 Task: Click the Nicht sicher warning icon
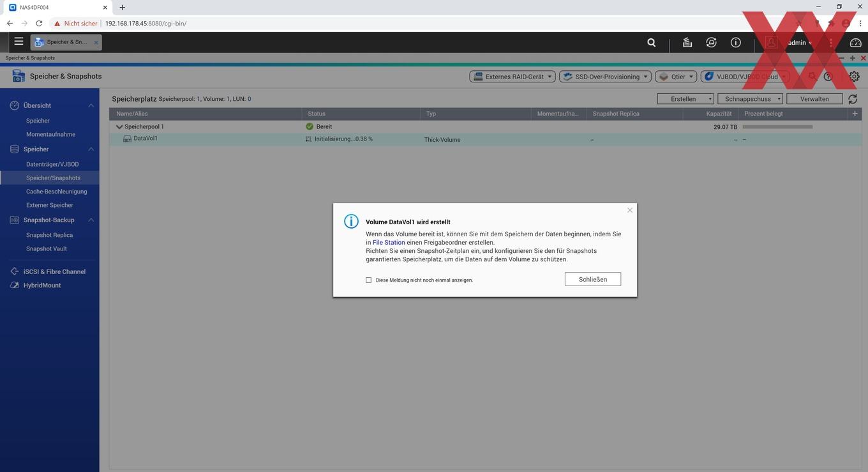pos(57,24)
